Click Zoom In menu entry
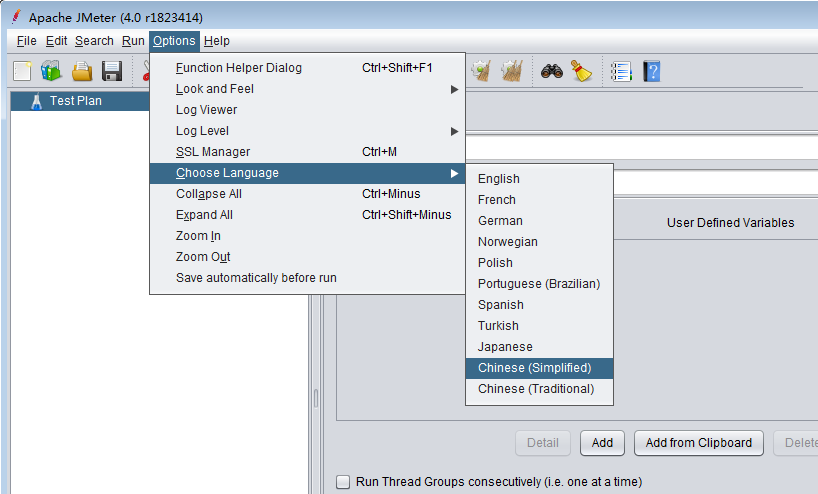 click(307, 236)
